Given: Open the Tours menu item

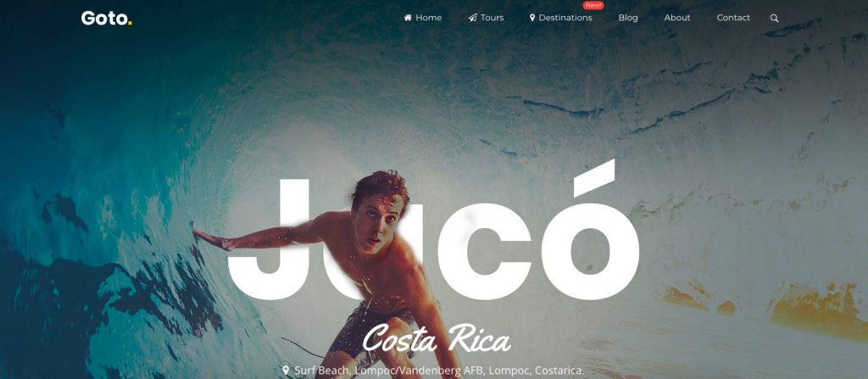Looking at the screenshot, I should 486,18.
